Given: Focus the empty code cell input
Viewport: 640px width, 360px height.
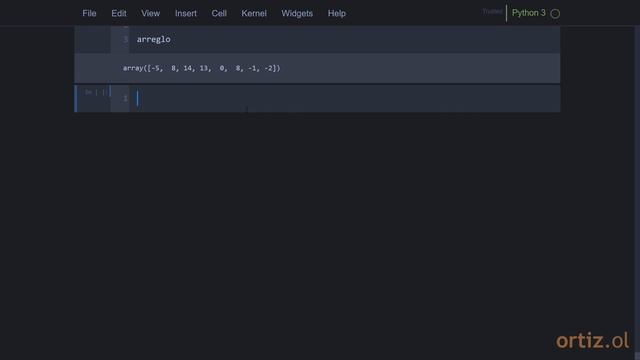Looking at the screenshot, I should [344, 98].
